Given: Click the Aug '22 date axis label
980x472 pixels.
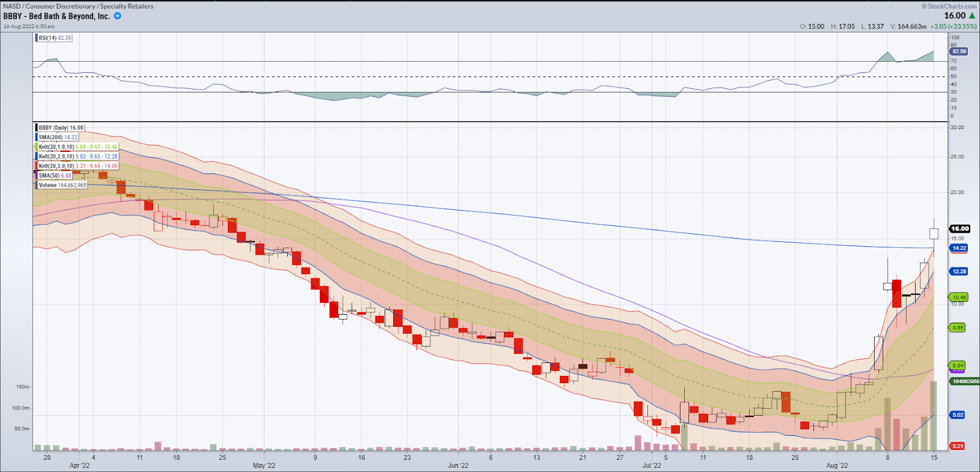Looking at the screenshot, I should pos(837,465).
